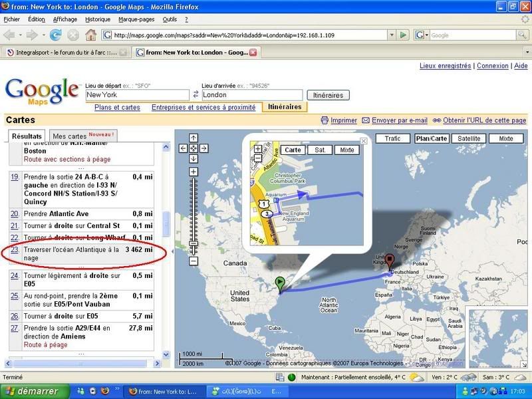Click the Lieux enregistrés link
This screenshot has height=399, width=532.
click(x=445, y=66)
